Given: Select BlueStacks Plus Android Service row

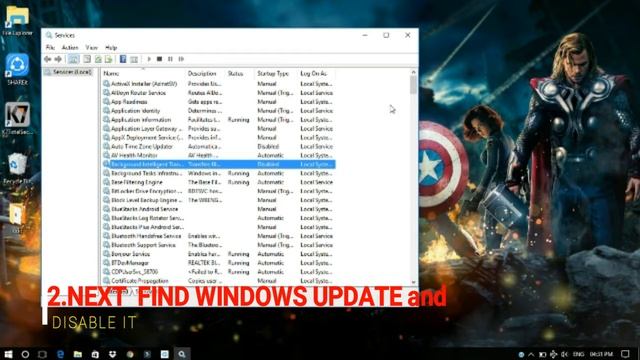Looking at the screenshot, I should 218,227.
